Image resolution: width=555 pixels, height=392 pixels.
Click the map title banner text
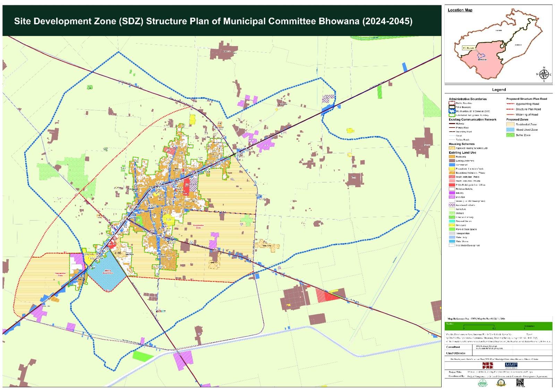213,21
